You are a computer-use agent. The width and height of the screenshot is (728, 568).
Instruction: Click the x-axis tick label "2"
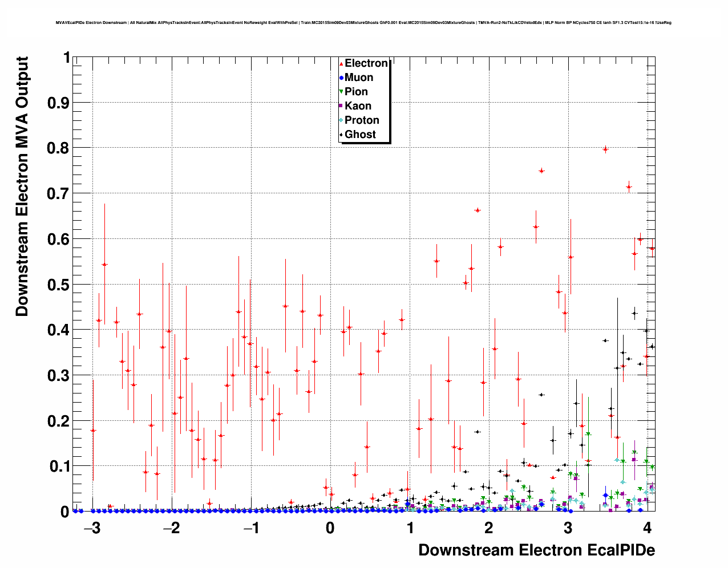point(489,528)
